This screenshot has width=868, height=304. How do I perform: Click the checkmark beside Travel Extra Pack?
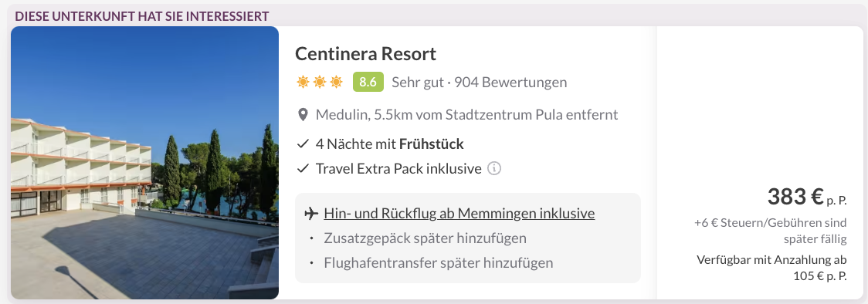tap(302, 168)
